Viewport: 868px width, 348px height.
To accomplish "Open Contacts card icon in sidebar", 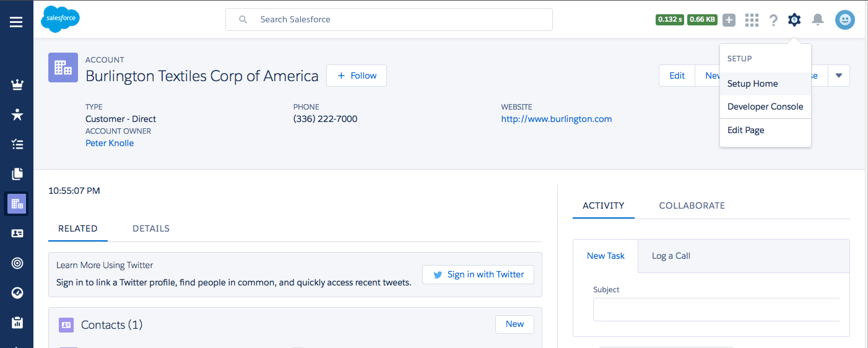I will click(17, 233).
